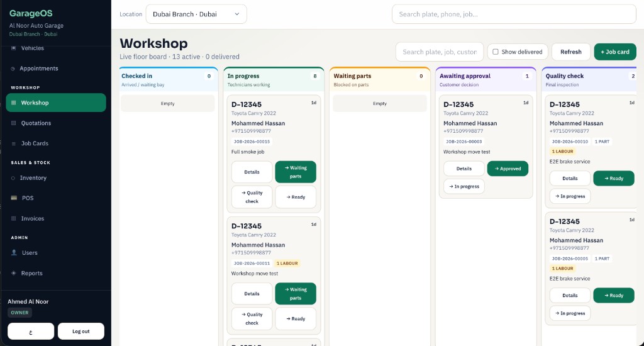Click the Checked in column header

click(169, 80)
